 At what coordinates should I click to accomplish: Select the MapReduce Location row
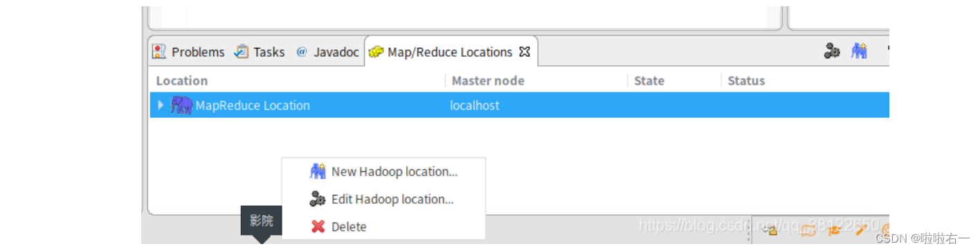pos(519,105)
